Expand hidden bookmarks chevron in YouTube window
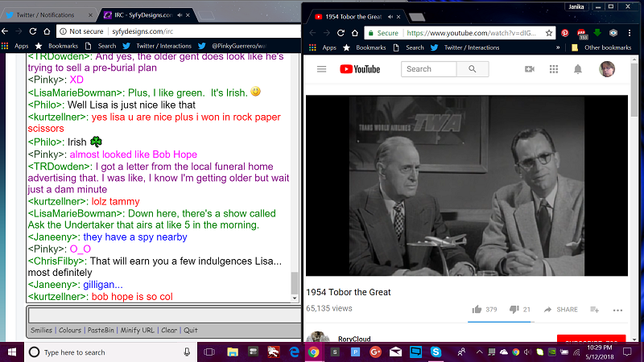Screen dimensions: 644x362 [x=558, y=47]
